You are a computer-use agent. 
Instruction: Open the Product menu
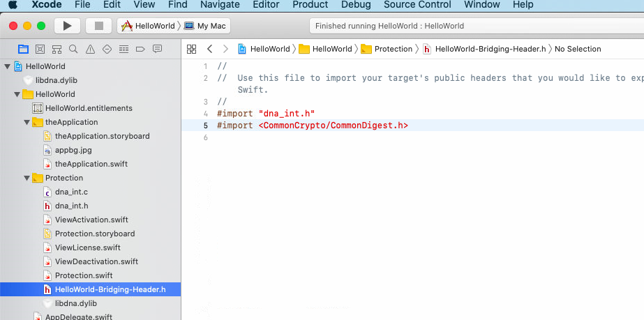point(310,5)
